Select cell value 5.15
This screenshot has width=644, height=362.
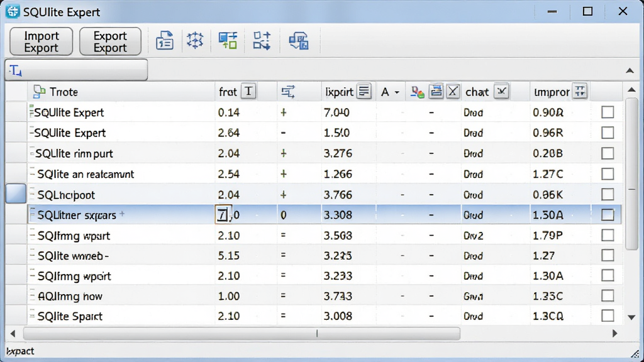(x=228, y=256)
